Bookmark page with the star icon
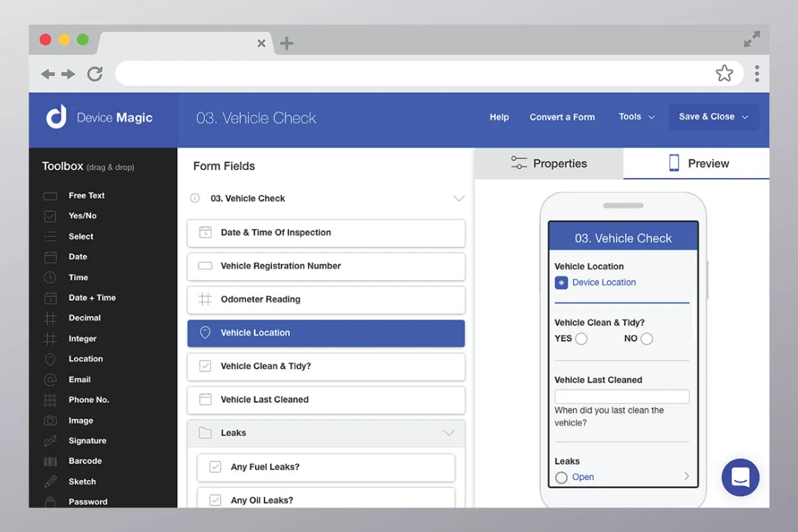This screenshot has width=798, height=532. click(724, 73)
